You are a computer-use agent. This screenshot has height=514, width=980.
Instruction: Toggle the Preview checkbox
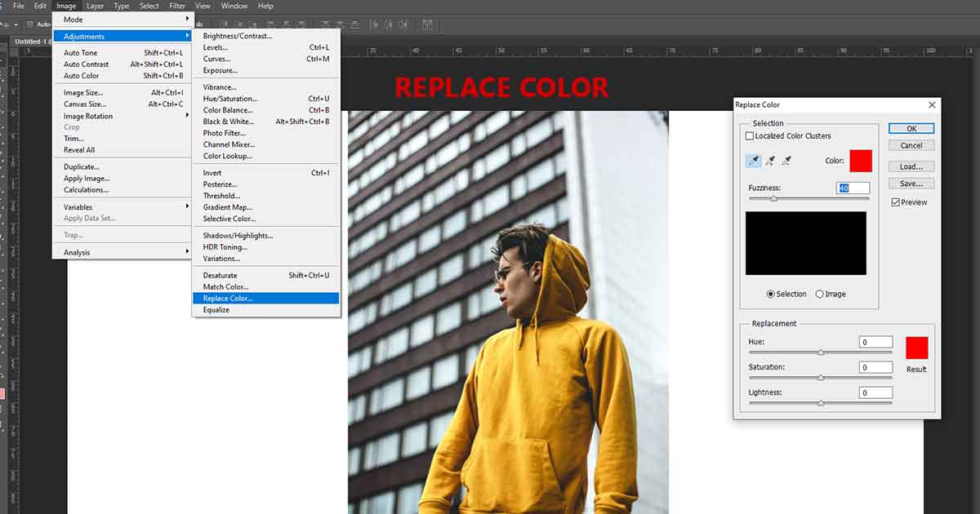point(896,202)
